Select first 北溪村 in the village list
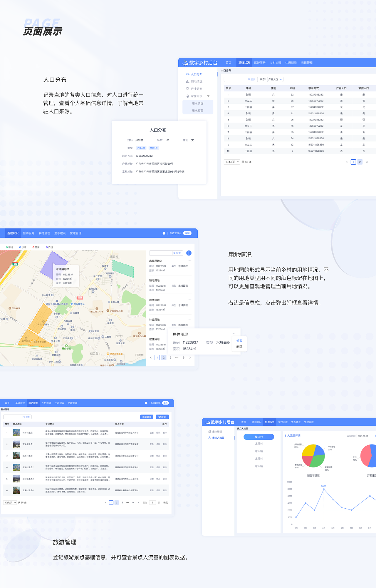The height and width of the screenshot is (588, 376). click(259, 444)
